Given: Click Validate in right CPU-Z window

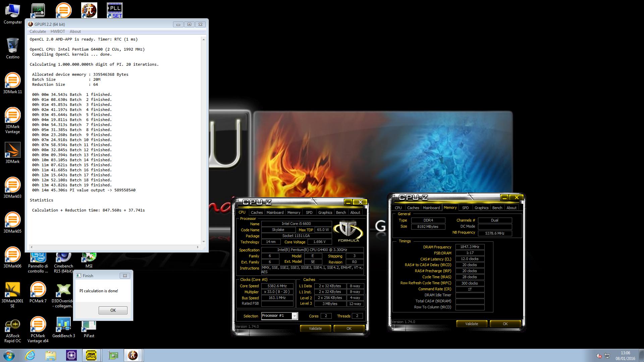Looking at the screenshot, I should coord(472,324).
